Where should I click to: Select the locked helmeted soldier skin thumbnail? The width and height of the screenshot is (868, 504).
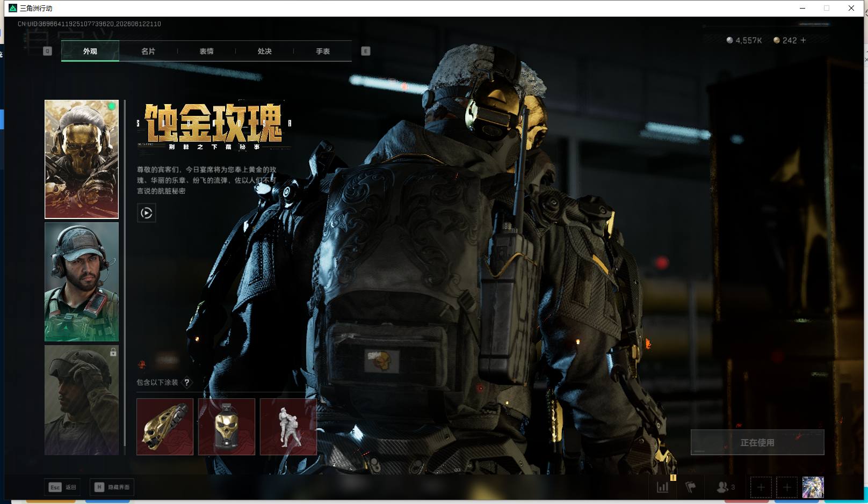[82, 400]
